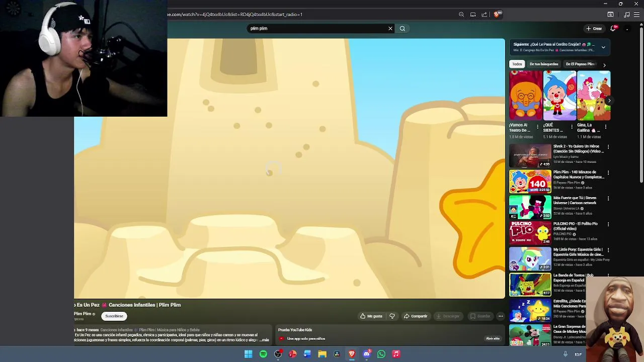Click the zoom-out magnifier icon in address bar
Viewport: 644px width, 362px height.
tap(461, 15)
